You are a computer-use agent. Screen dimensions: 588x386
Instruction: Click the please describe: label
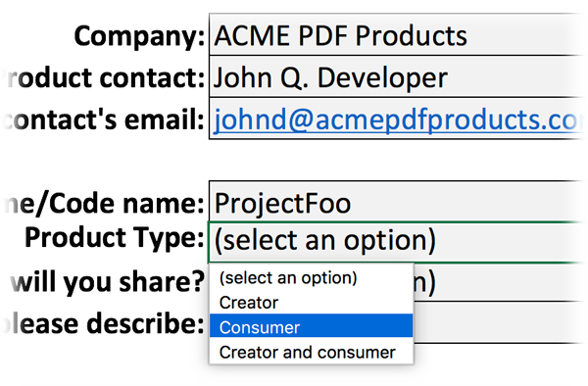pos(103,323)
